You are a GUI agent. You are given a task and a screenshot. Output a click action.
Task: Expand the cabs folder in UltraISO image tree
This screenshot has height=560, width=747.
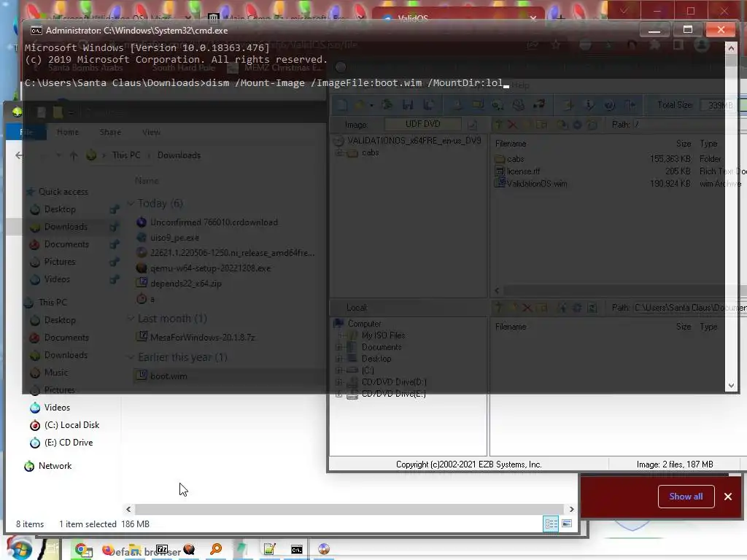tap(338, 153)
